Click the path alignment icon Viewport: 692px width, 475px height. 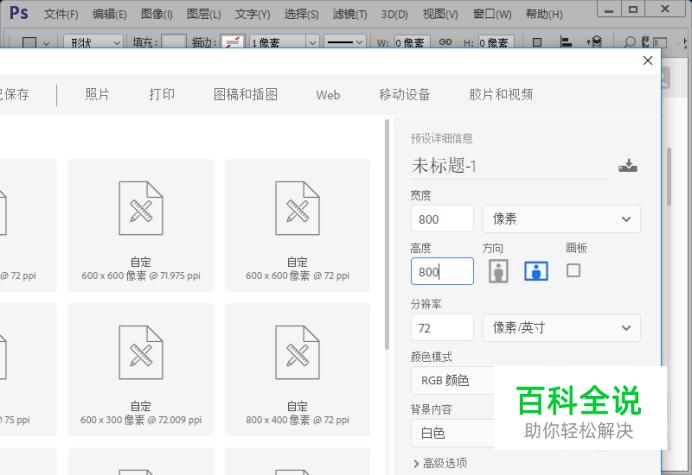click(x=565, y=42)
